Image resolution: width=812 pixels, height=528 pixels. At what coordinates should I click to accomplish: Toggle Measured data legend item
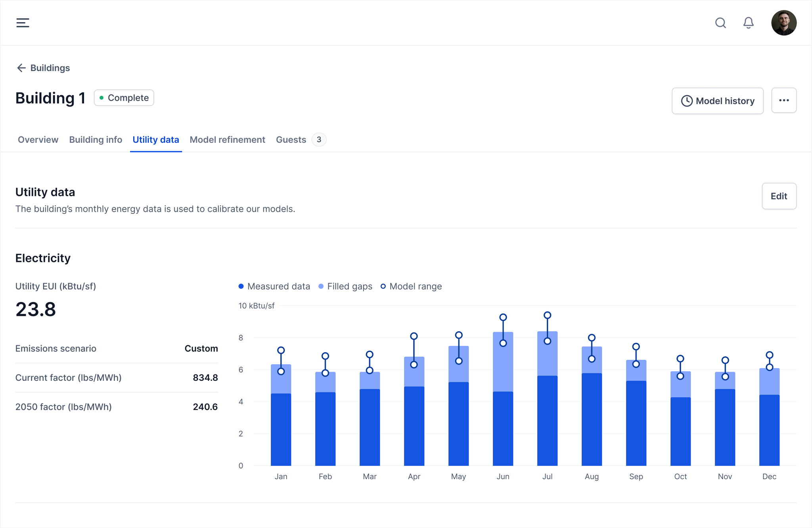click(x=274, y=286)
